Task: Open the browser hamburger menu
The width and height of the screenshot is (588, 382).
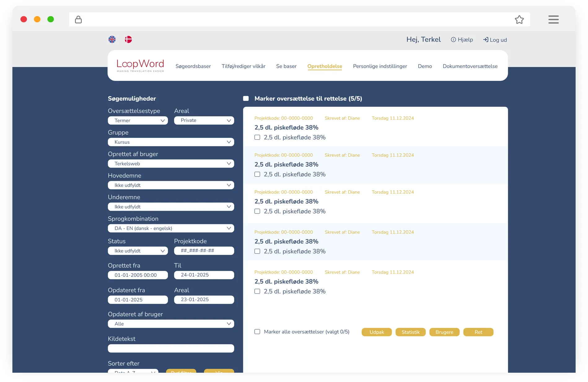Action: coord(553,20)
